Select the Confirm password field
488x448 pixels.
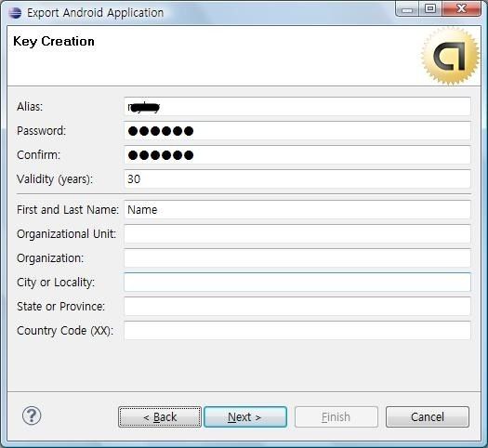coord(297,155)
